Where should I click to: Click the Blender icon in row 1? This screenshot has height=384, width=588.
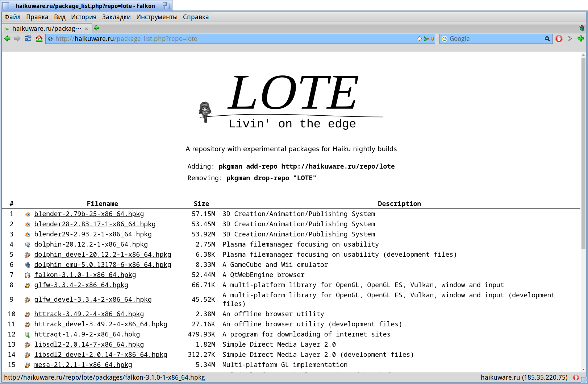coord(28,214)
